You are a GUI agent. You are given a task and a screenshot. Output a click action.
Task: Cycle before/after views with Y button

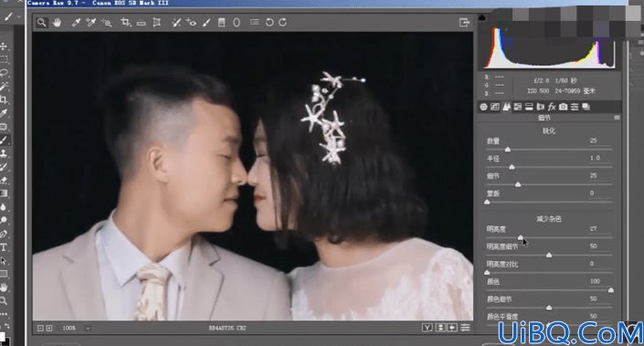click(x=428, y=328)
